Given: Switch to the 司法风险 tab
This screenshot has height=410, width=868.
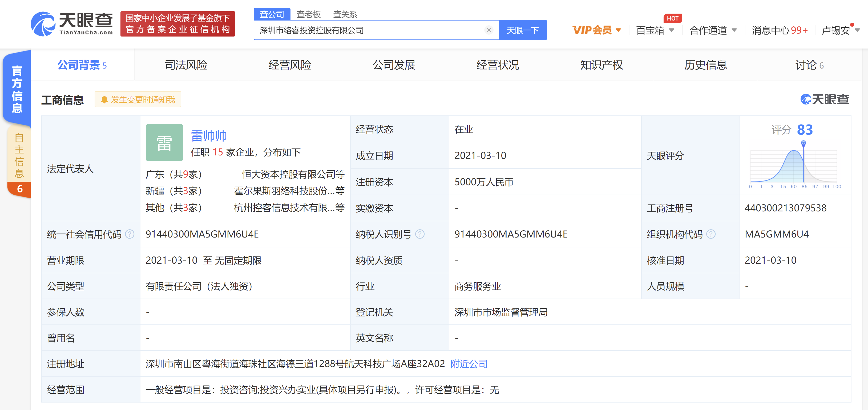Looking at the screenshot, I should (186, 65).
